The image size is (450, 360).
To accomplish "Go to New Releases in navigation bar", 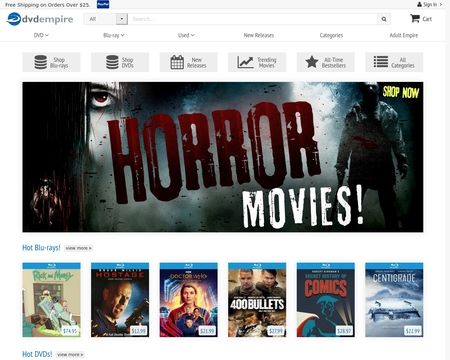I will 259,35.
